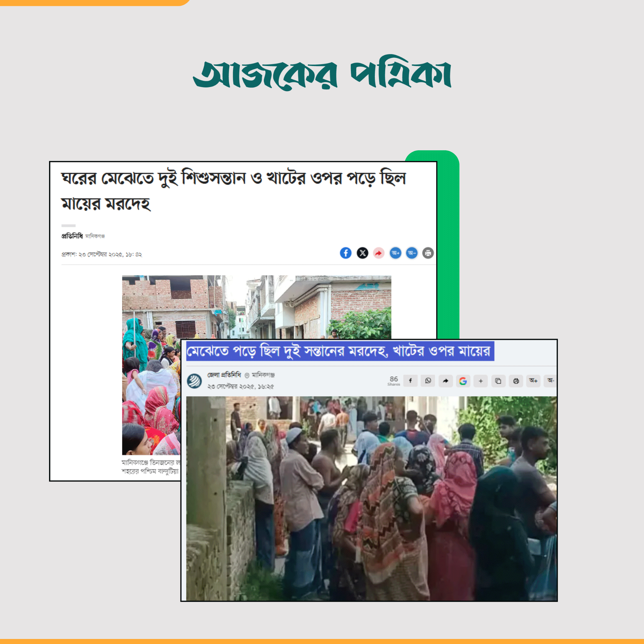Copy link with the copy icon

point(498,381)
